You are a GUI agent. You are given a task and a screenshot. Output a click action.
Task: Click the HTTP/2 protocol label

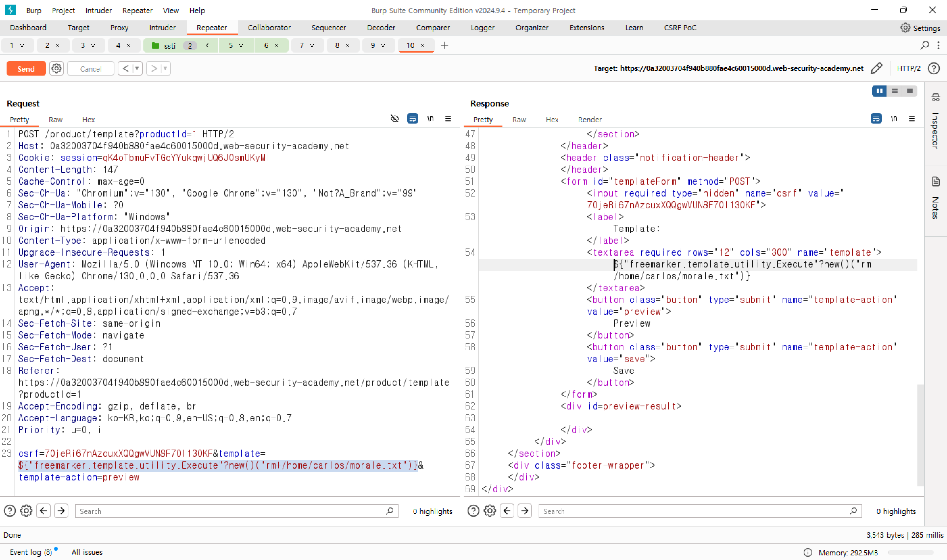[x=909, y=68]
